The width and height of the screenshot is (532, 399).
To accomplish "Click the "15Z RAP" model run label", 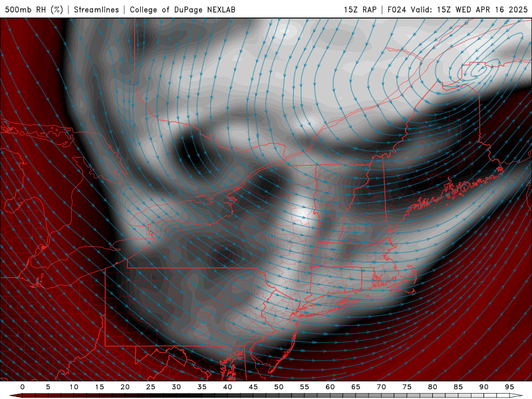I will coord(360,9).
